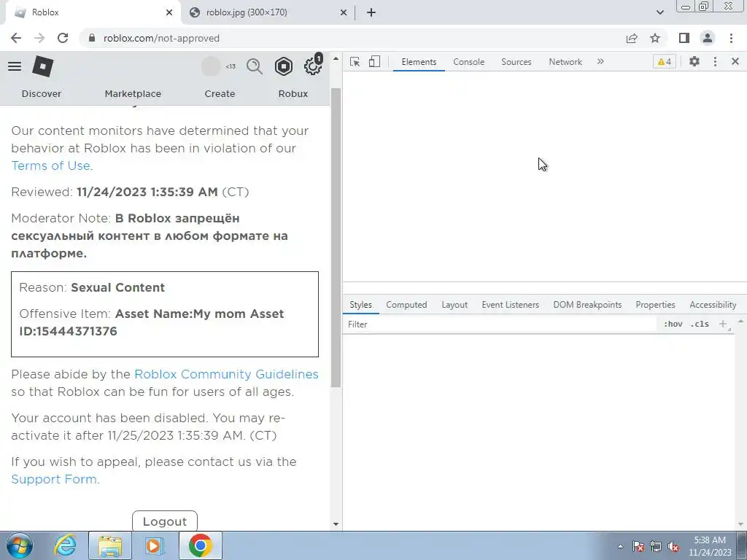
Task: Close the roblox.jpg tab
Action: pyautogui.click(x=344, y=12)
